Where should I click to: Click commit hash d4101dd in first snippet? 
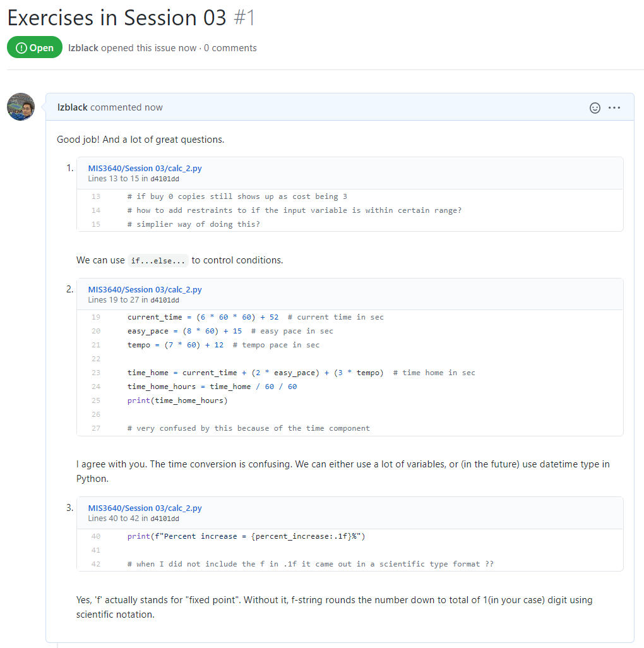164,179
